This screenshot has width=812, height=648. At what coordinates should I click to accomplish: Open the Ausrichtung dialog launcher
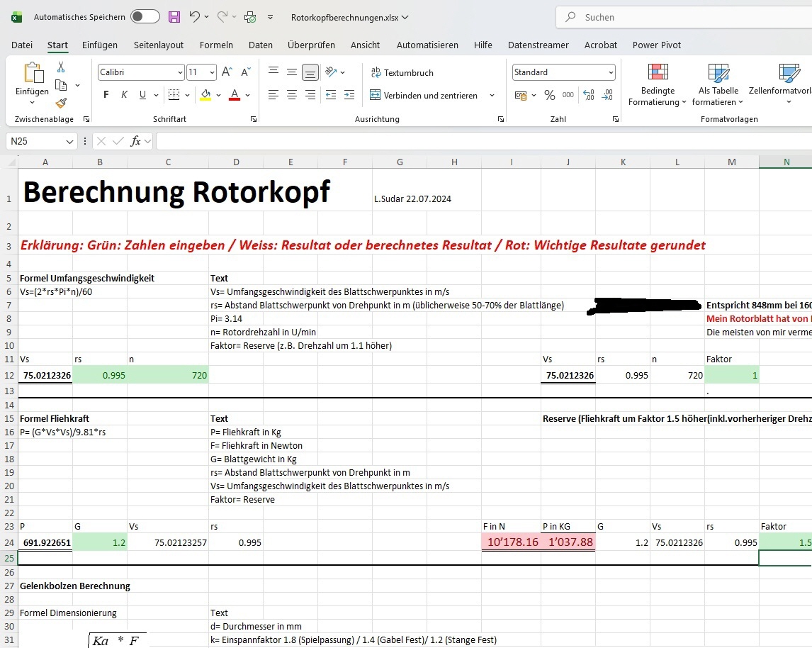[x=501, y=119]
